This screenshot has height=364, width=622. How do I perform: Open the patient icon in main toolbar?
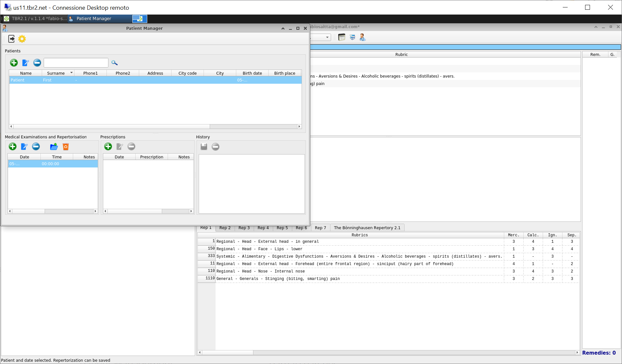coord(362,37)
